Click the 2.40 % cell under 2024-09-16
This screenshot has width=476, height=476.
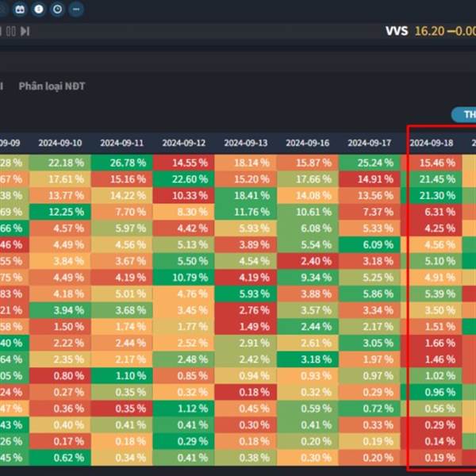[308, 261]
